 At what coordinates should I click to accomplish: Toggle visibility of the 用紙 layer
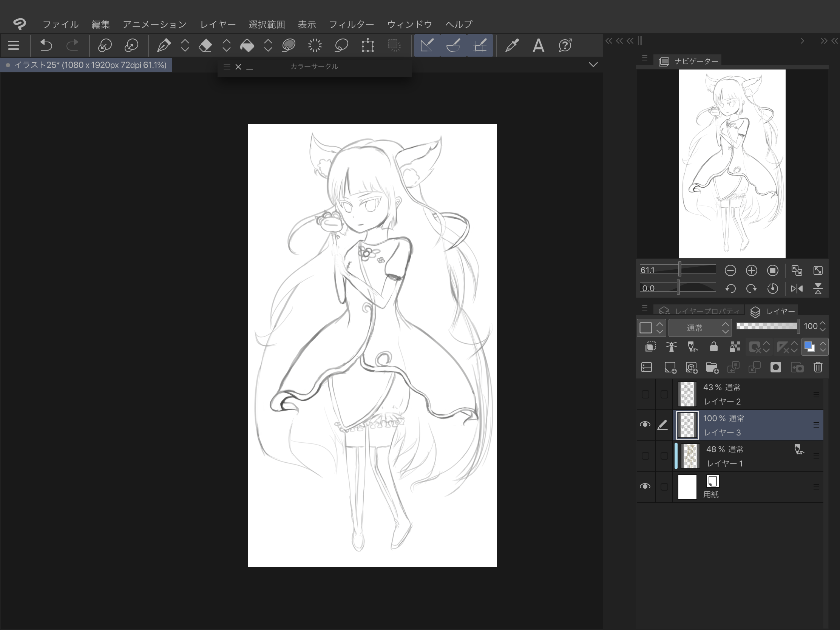(x=645, y=486)
